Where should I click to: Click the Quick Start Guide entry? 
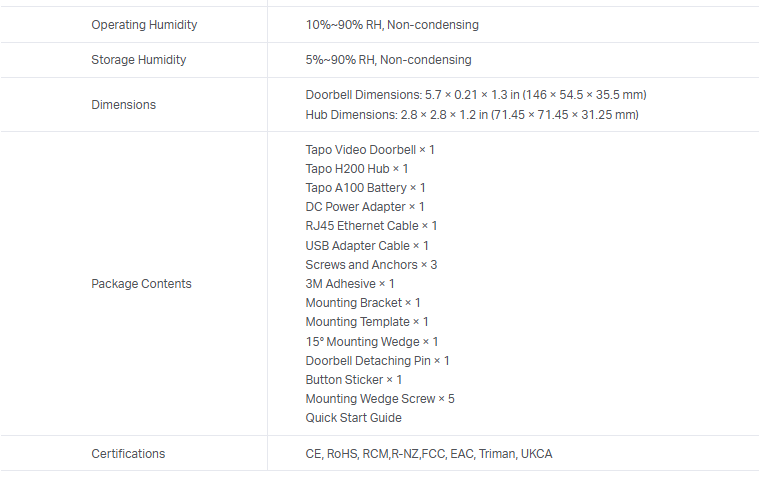353,418
